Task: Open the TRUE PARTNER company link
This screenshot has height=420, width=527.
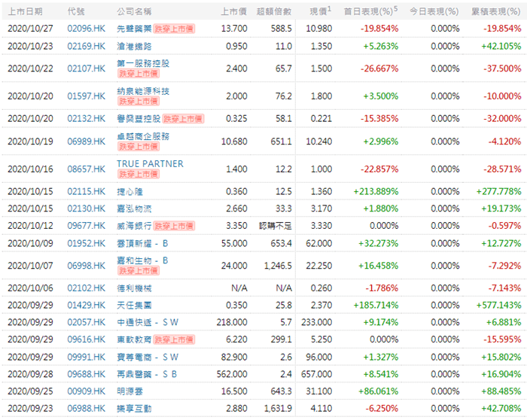Action: [150, 164]
